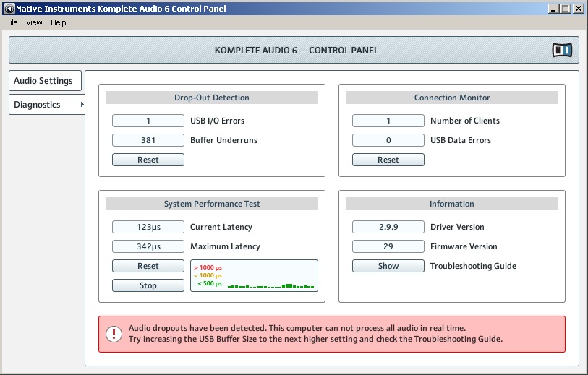Open the View menu
The image size is (588, 375).
click(x=34, y=22)
